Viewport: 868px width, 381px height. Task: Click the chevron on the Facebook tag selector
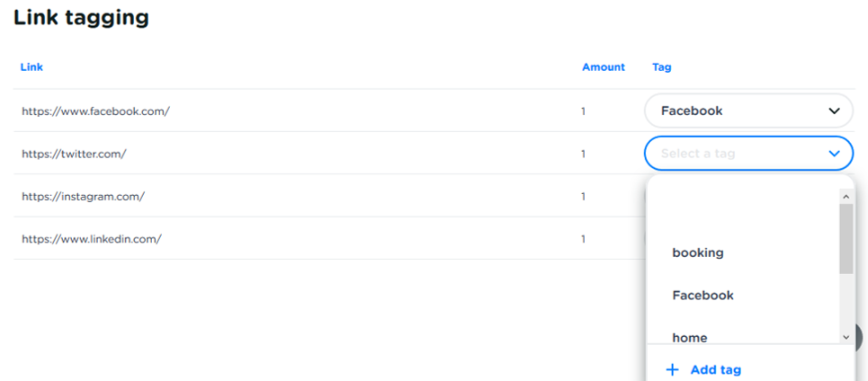click(833, 111)
